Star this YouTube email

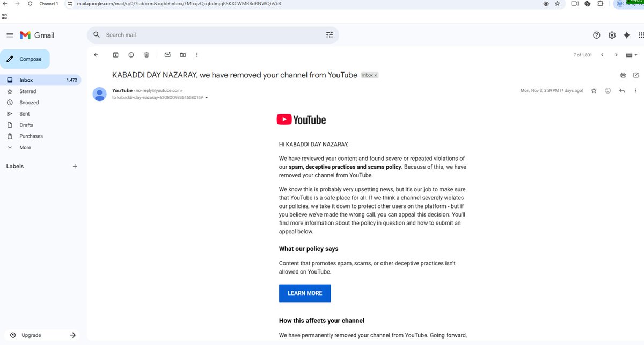594,91
